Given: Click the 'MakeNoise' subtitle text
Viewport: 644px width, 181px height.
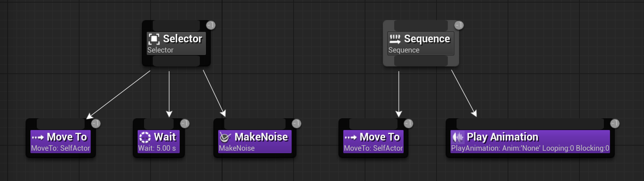Looking at the screenshot, I should [237, 148].
